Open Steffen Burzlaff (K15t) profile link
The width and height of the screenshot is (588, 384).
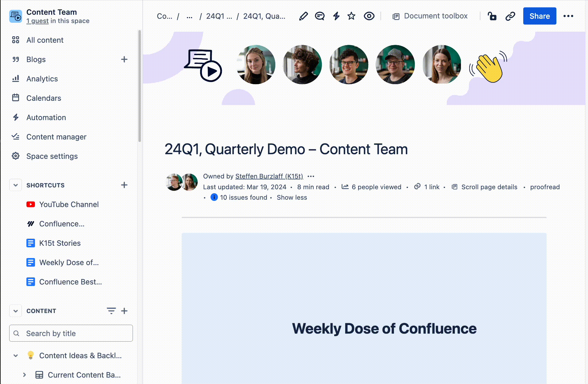pyautogui.click(x=269, y=176)
